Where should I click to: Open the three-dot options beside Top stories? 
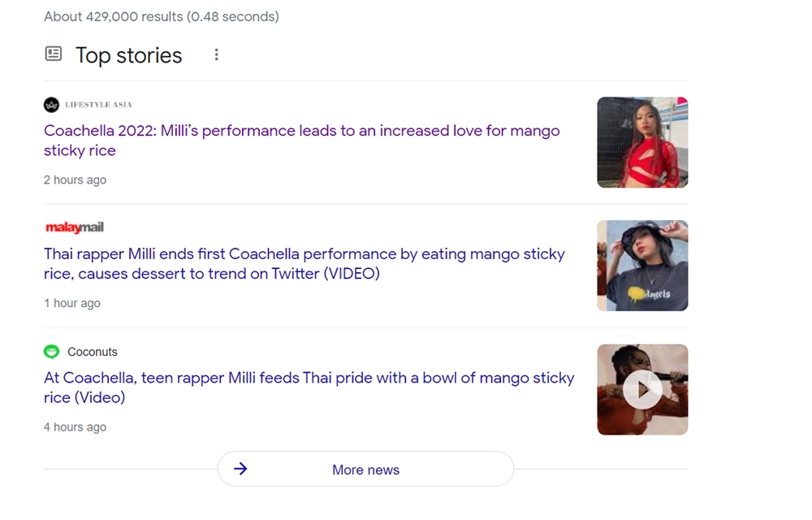(x=216, y=54)
